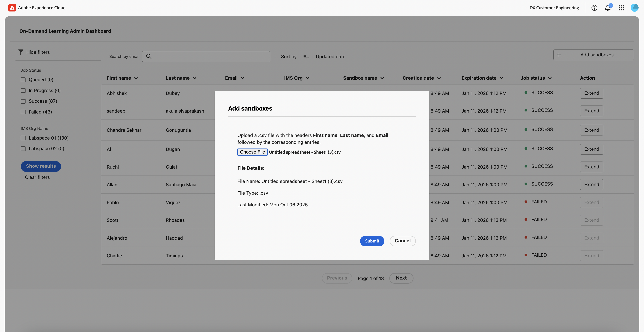
Task: Open the Expiration date column dropdown
Action: pos(501,78)
